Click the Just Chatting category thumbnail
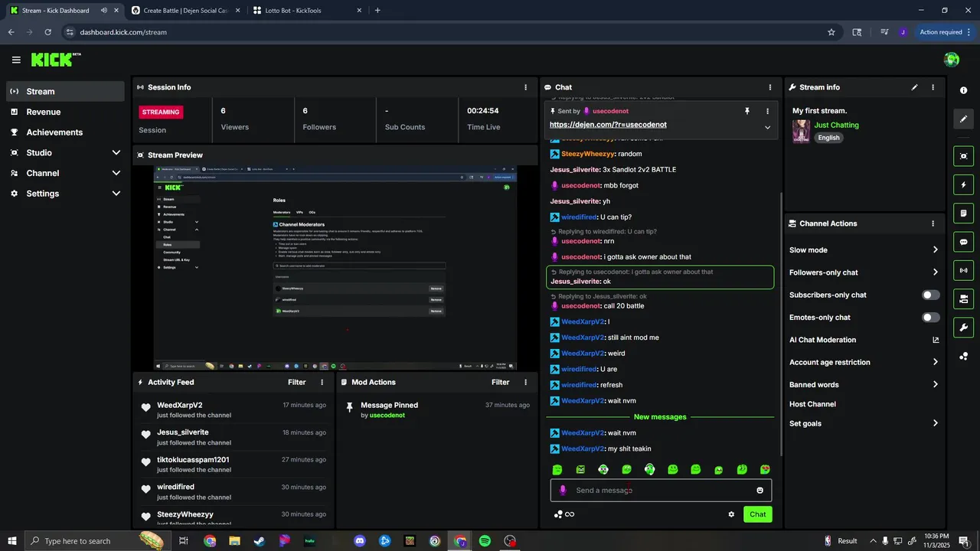Viewport: 980px width, 551px height. 801,131
